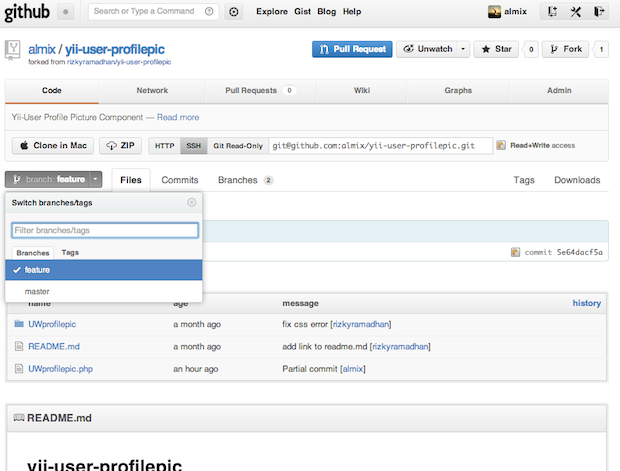The image size is (620, 471).
Task: Click the almix avatar icon
Action: click(x=494, y=12)
